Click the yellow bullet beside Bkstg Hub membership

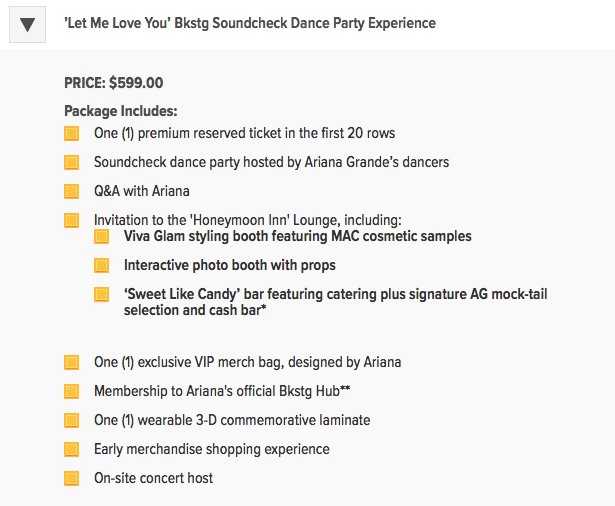[71, 391]
